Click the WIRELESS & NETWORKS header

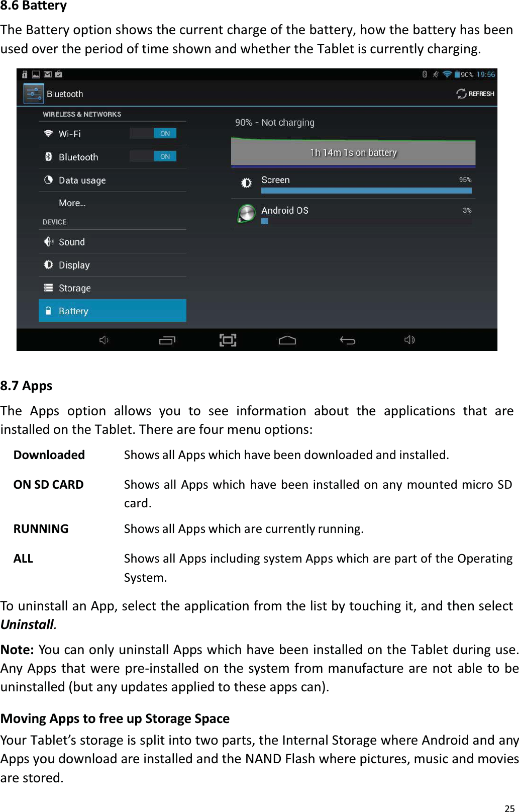(82, 114)
